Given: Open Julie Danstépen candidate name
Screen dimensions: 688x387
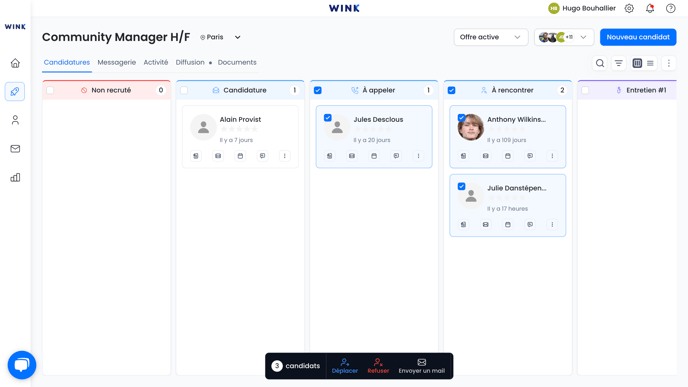Looking at the screenshot, I should tap(516, 188).
